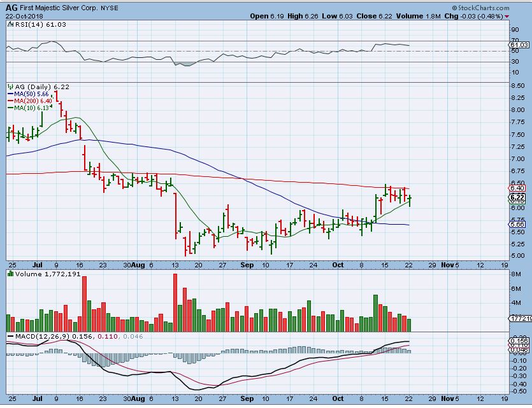Select the green line swatch for MA(10)
The height and width of the screenshot is (408, 532).
click(11, 108)
